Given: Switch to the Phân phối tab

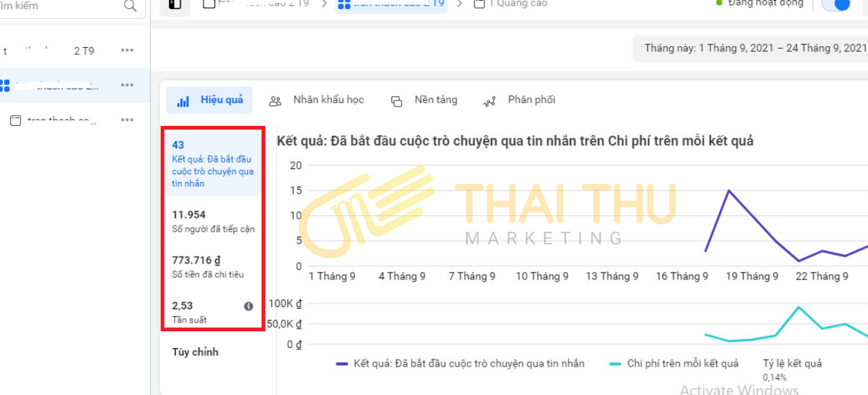Looking at the screenshot, I should pos(519,100).
